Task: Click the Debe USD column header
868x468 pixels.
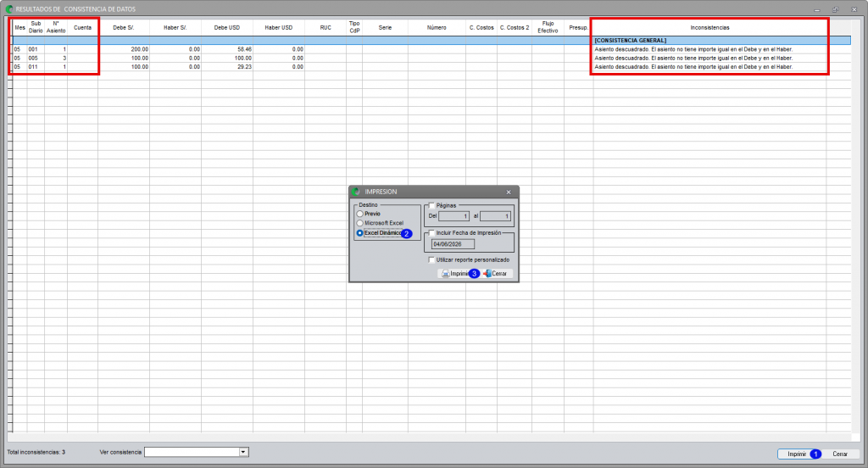Action: [x=227, y=28]
